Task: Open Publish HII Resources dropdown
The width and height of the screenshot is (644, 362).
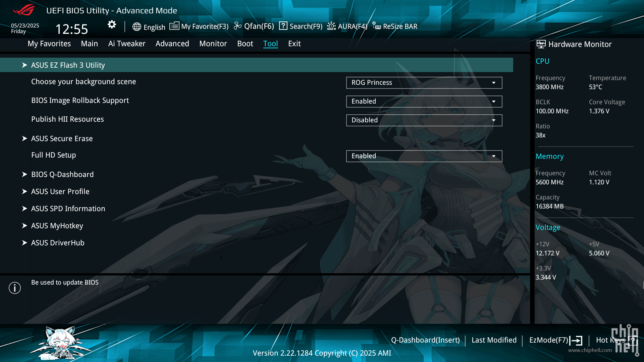Action: (x=424, y=120)
